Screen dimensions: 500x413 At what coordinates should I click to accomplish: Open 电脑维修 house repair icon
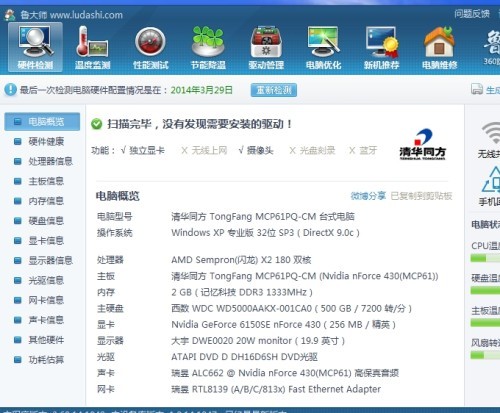pos(439,48)
